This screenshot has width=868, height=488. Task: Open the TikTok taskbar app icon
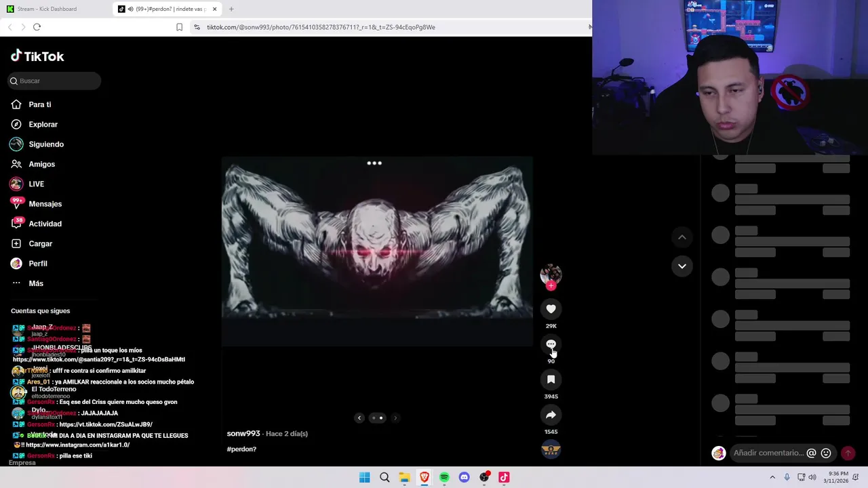coord(504,477)
